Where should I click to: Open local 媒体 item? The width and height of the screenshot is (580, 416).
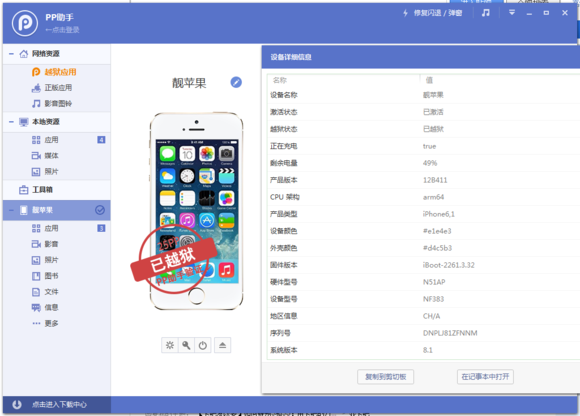(57, 156)
